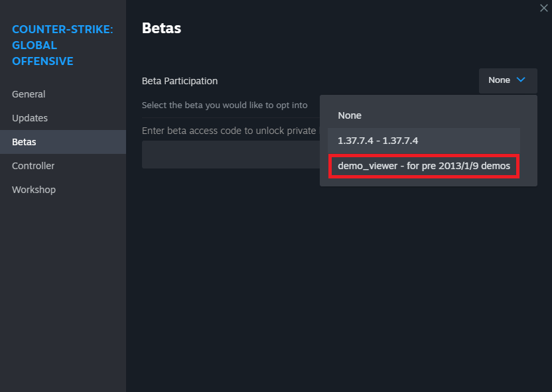Image resolution: width=552 pixels, height=392 pixels.
Task: Click the Betas page heading
Action: point(161,28)
